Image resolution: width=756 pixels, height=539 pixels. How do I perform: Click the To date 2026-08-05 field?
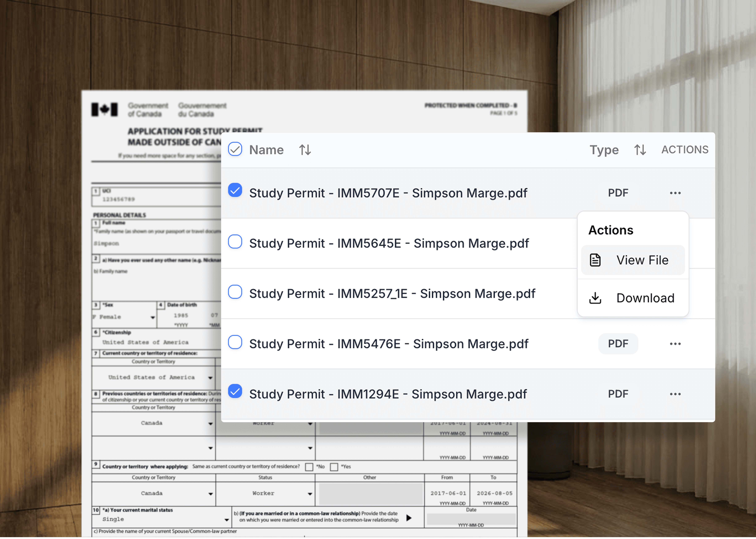click(494, 494)
